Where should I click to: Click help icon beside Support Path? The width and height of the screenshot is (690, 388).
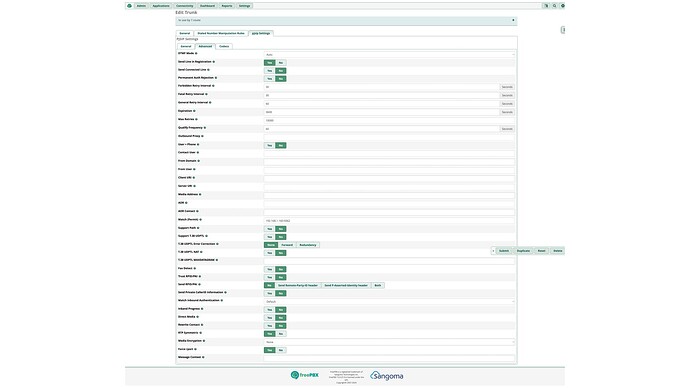coord(198,228)
